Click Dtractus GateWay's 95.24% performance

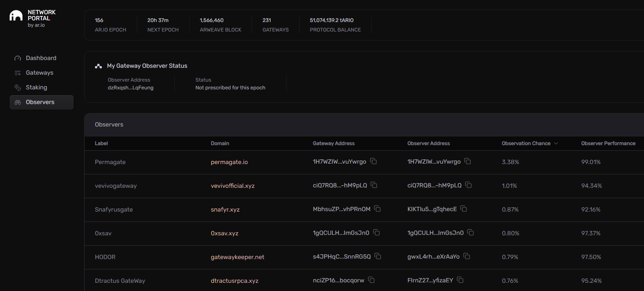(591, 281)
